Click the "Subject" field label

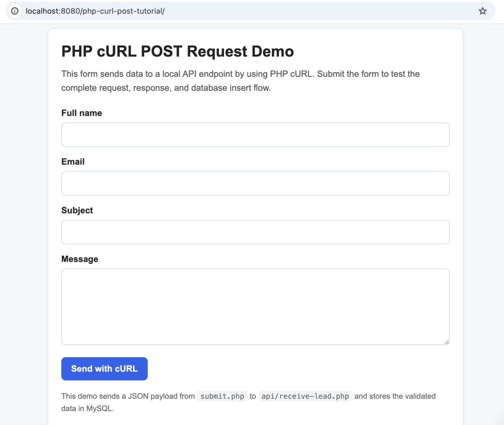click(x=77, y=210)
